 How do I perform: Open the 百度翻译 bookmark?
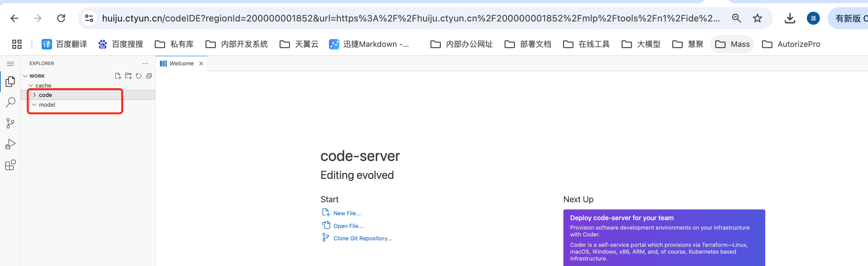pyautogui.click(x=64, y=44)
